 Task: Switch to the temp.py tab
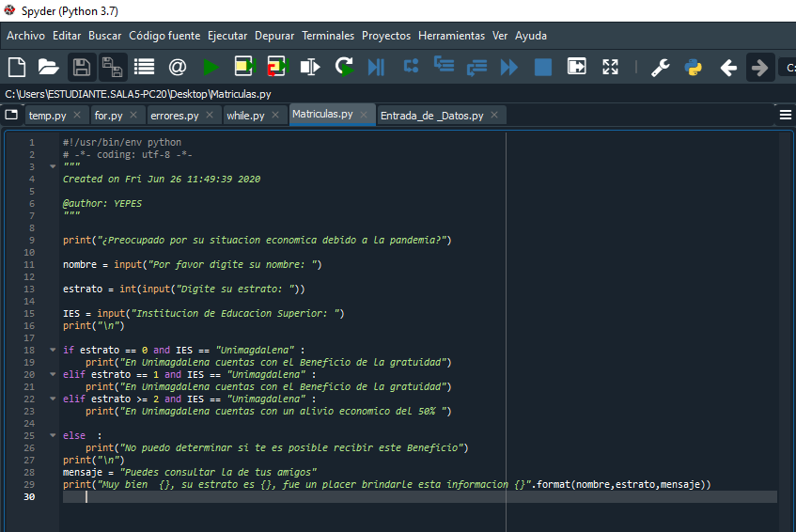[x=47, y=116]
